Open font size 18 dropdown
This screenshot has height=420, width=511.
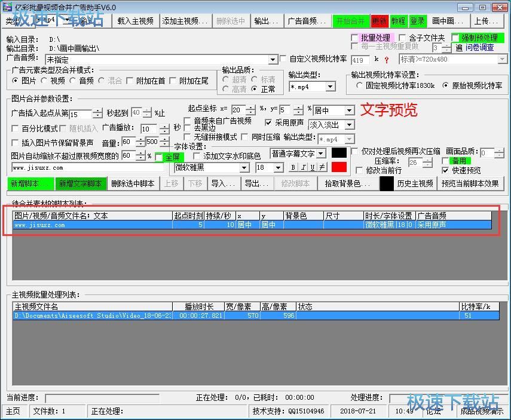pyautogui.click(x=278, y=168)
